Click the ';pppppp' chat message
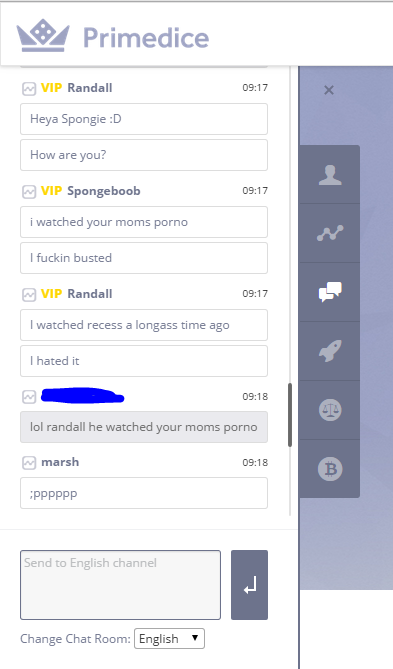Screen dimensions: 393x669 [144, 493]
